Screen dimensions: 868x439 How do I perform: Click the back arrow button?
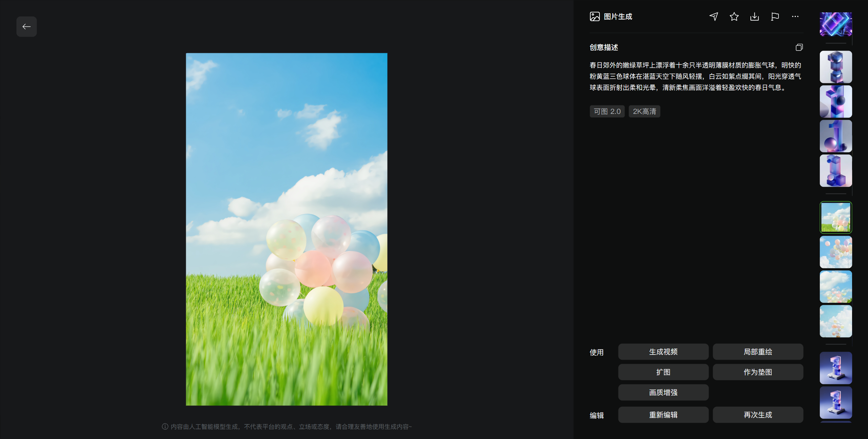[26, 26]
